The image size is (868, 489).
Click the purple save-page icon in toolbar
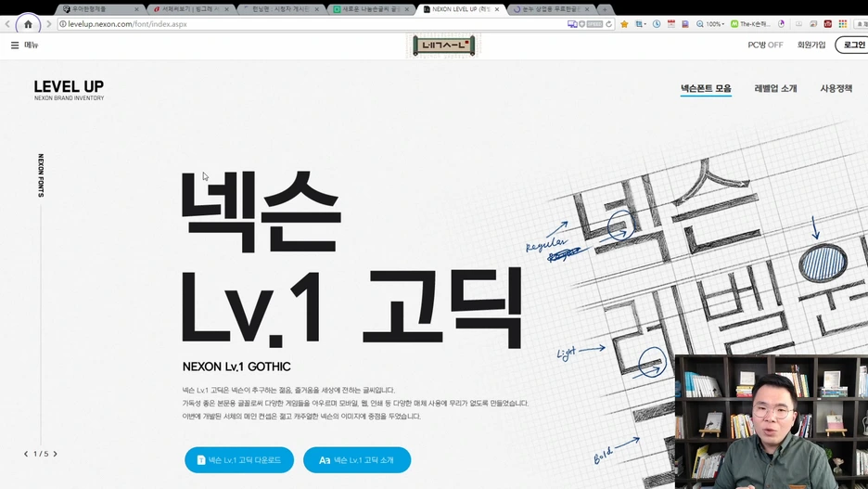click(685, 24)
